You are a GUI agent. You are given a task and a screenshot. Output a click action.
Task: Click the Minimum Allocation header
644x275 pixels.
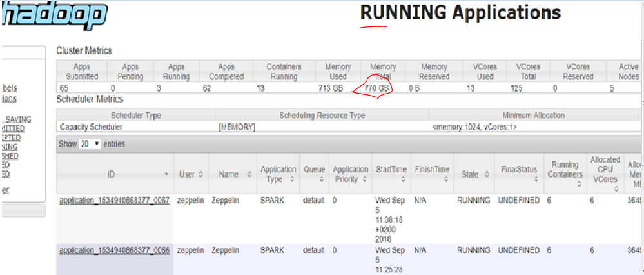(x=534, y=116)
